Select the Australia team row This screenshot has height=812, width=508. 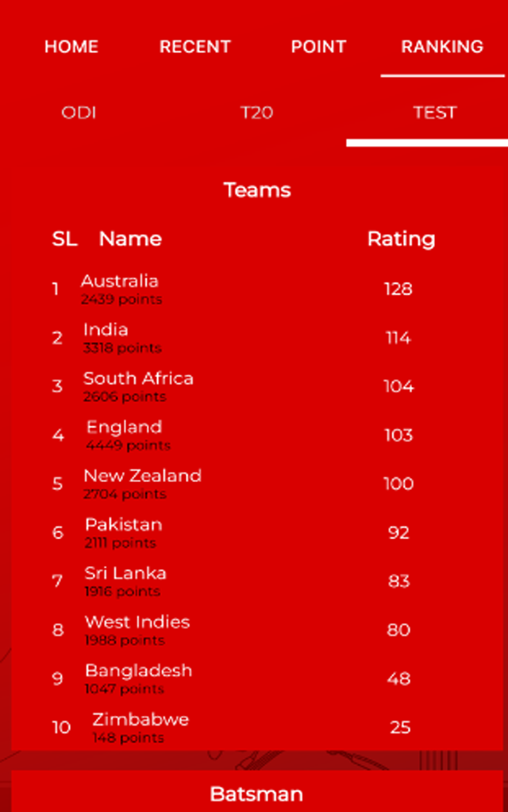[257, 289]
